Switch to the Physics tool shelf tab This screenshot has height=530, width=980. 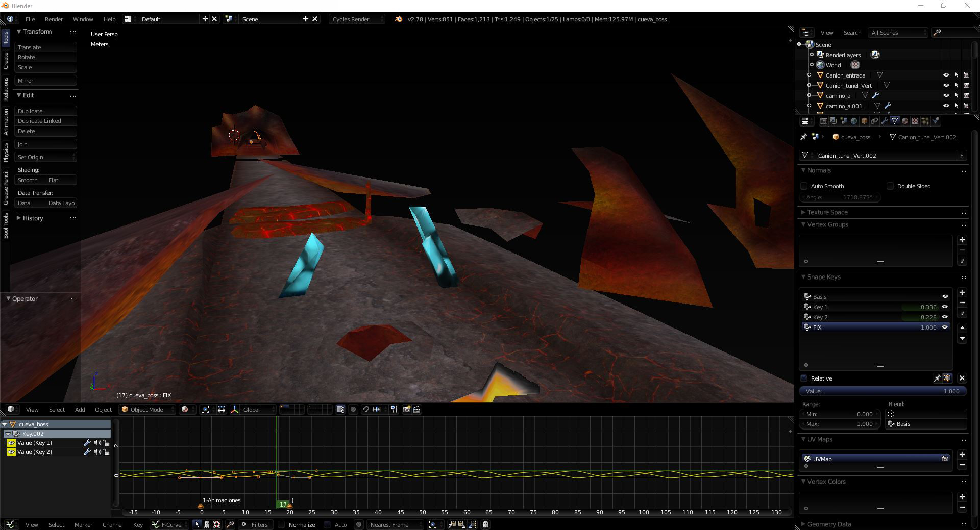pos(6,153)
